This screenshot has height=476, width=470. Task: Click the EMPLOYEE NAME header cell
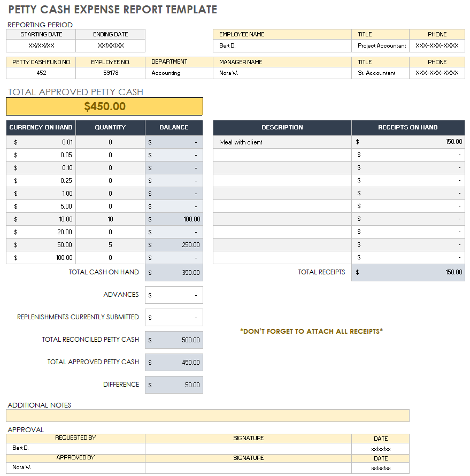tap(282, 34)
